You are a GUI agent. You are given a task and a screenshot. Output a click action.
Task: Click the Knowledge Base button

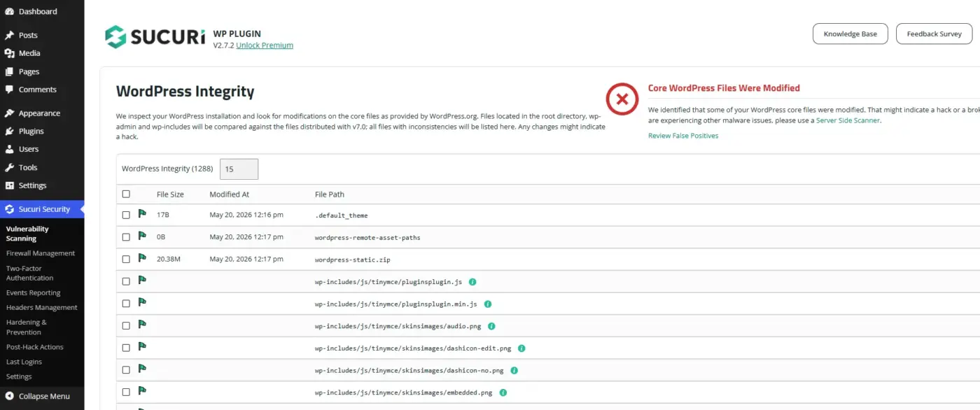(x=850, y=34)
